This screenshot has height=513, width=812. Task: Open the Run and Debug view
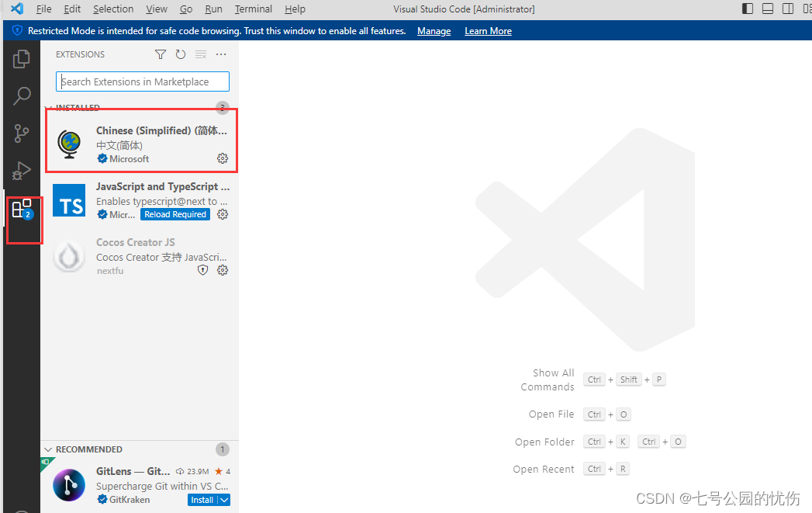pos(21,171)
